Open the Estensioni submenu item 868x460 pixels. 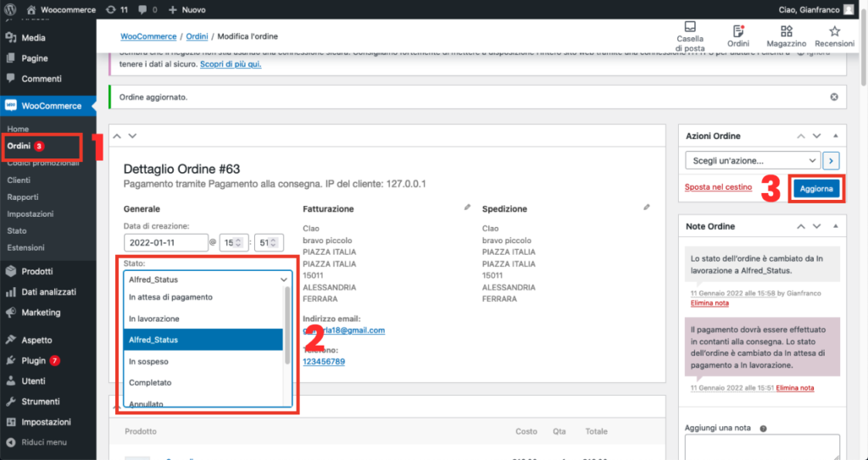[x=26, y=247]
